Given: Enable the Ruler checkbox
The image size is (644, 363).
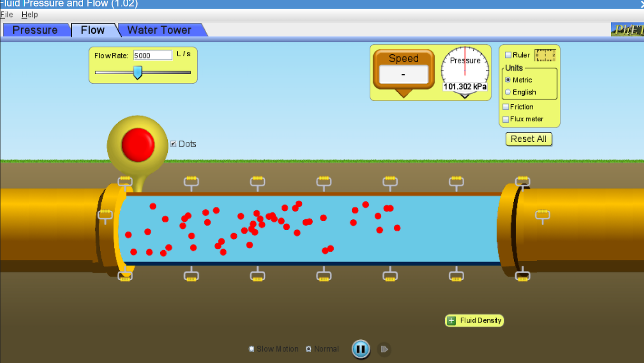Looking at the screenshot, I should tap(508, 55).
